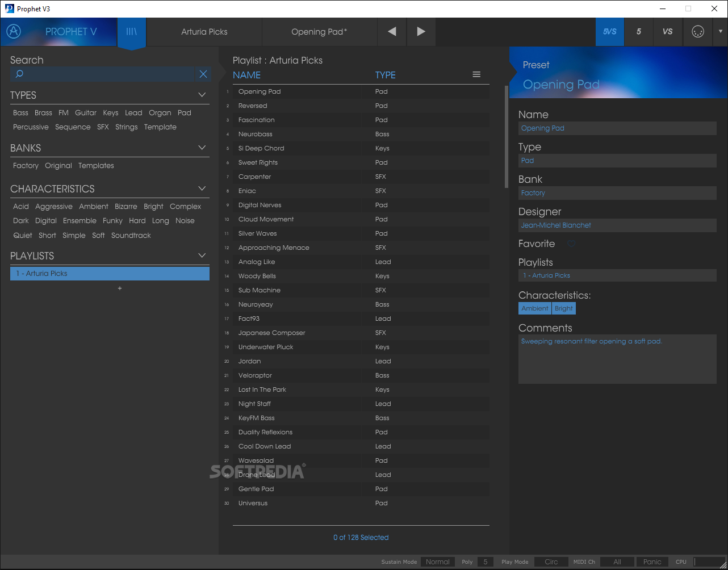The image size is (728, 570).
Task: Collapse the PLAYLISTS section
Action: [202, 255]
